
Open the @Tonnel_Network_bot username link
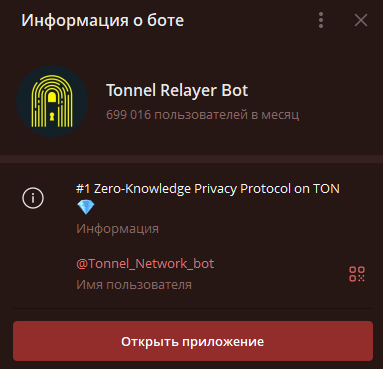[145, 264]
